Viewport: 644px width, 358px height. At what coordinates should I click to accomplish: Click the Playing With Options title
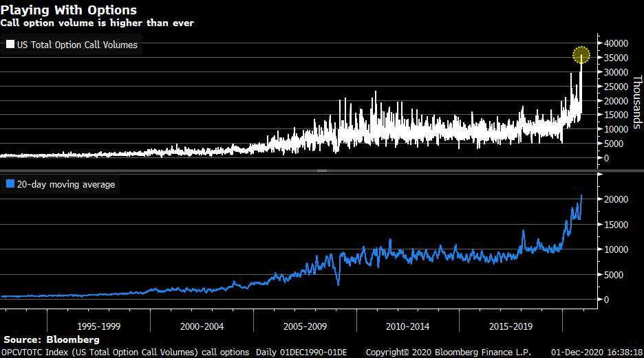point(69,10)
